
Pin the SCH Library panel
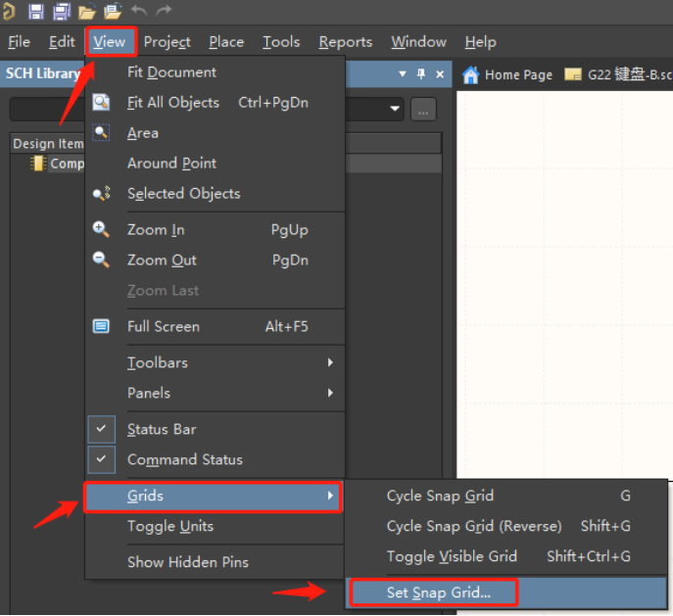tap(421, 74)
